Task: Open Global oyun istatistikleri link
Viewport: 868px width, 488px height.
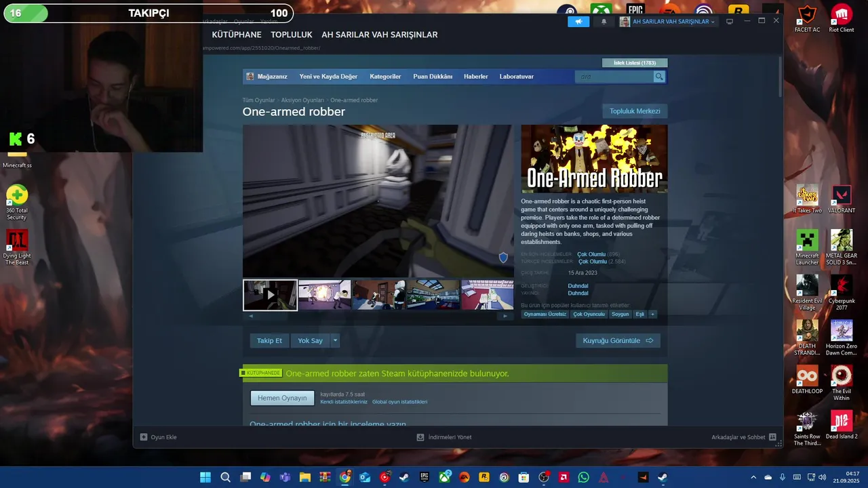Action: (x=399, y=402)
